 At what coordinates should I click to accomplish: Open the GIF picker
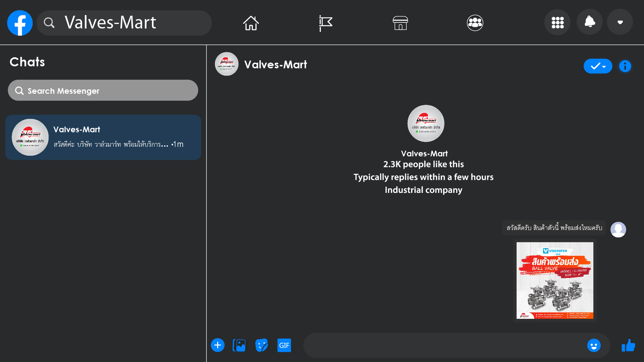pos(284,345)
